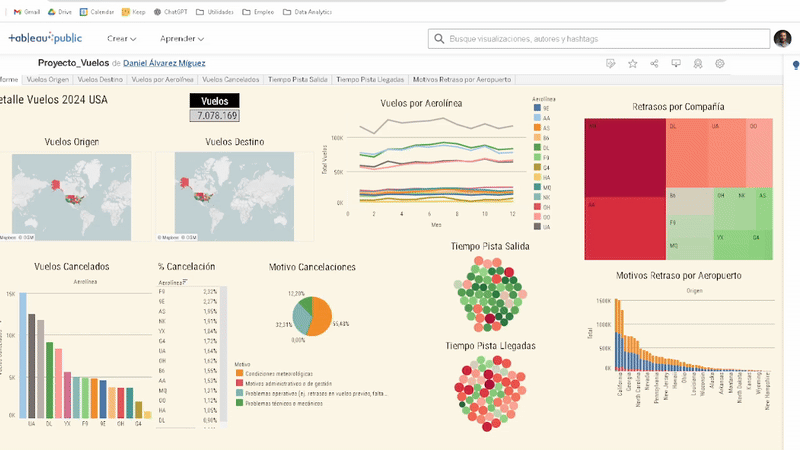Click the favorite star icon
The width and height of the screenshot is (800, 450).
[x=633, y=63]
